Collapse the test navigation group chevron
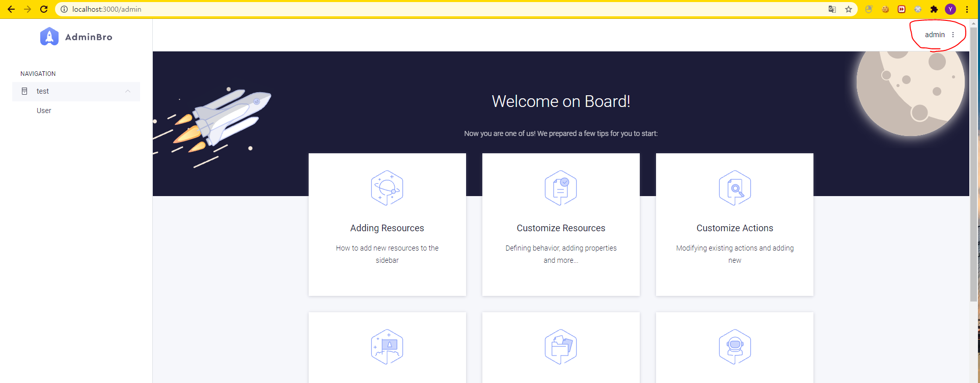Viewport: 980px width, 383px height. [128, 91]
